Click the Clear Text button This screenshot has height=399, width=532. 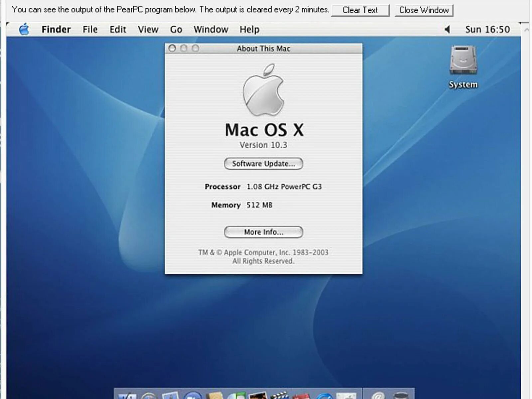coord(360,10)
